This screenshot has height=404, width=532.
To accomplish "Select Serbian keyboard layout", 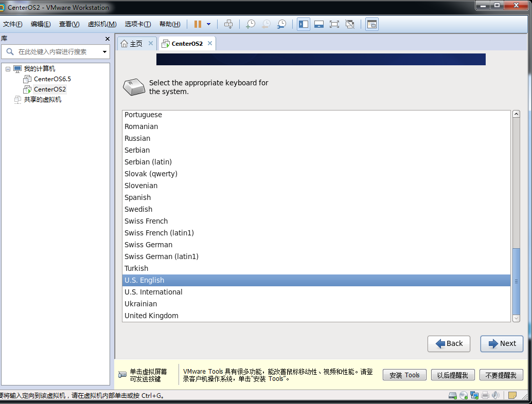I will click(316, 150).
